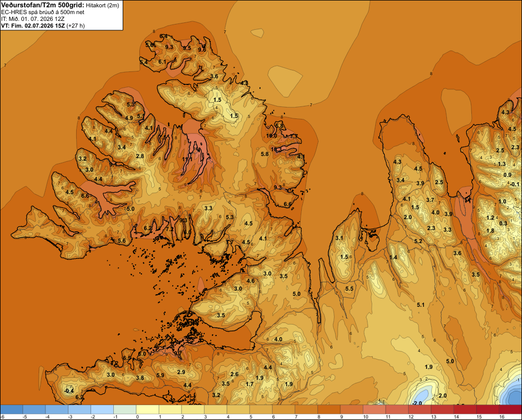
Task: Click the Veðurstofan/T2m 500grid title text
Action: coord(43,5)
